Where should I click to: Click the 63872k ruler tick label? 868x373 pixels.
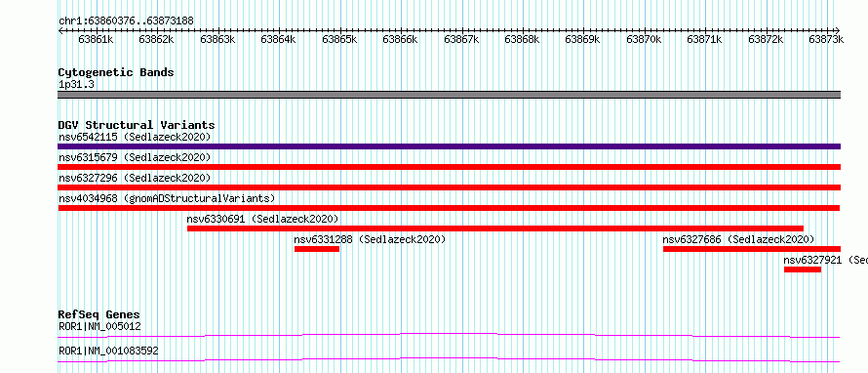767,39
